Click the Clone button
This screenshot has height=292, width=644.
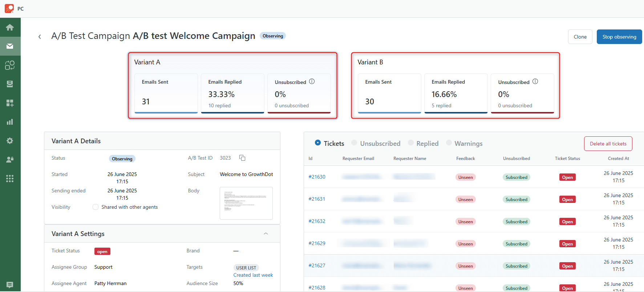[x=580, y=37]
